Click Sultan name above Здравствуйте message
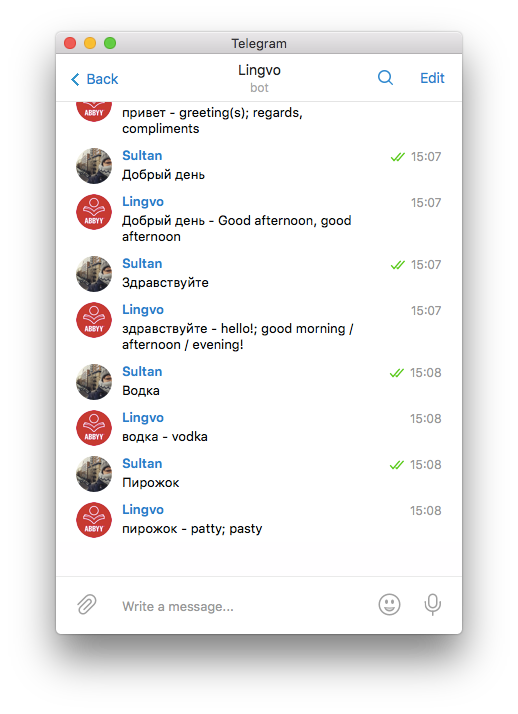Viewport: 518px width, 714px height. pos(142,264)
